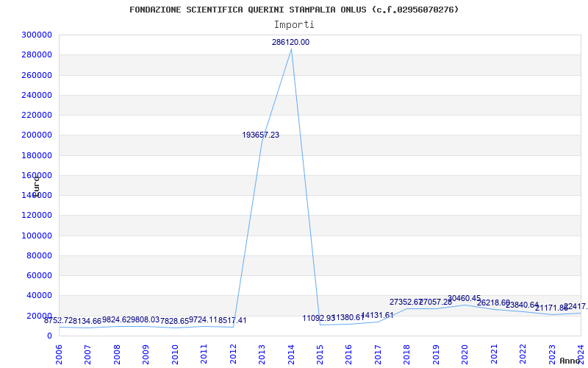Viewport: 588px width, 368px height.
Task: Click the data label 27057.28
Action: [x=435, y=302]
